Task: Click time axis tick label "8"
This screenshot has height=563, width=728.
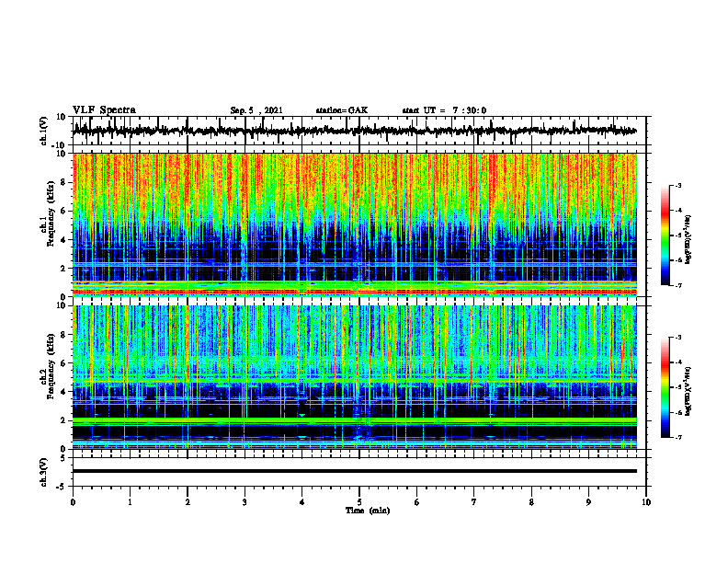Action: pos(531,502)
